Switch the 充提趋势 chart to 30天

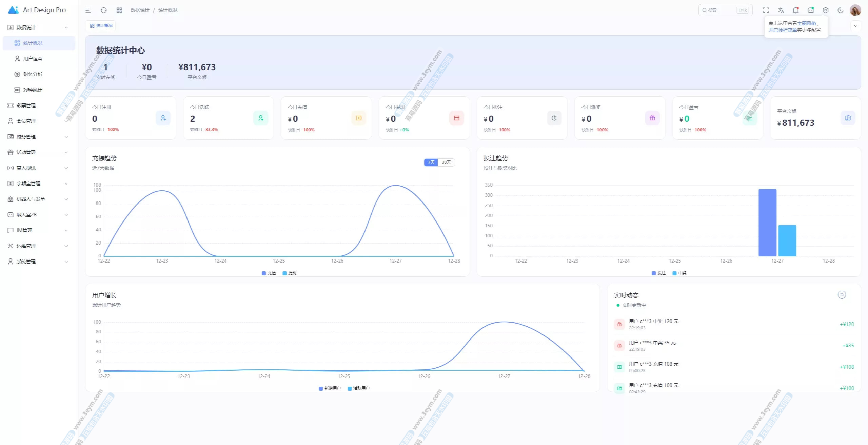446,162
